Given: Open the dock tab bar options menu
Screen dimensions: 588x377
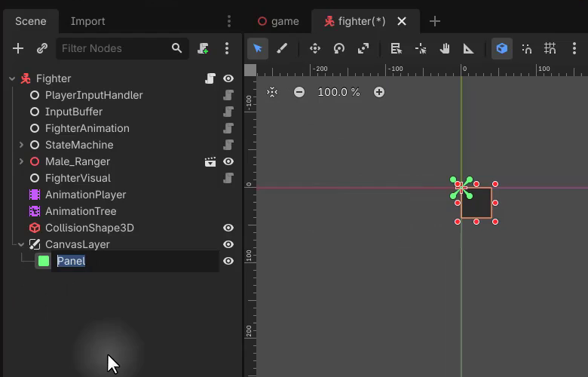Looking at the screenshot, I should (x=229, y=21).
